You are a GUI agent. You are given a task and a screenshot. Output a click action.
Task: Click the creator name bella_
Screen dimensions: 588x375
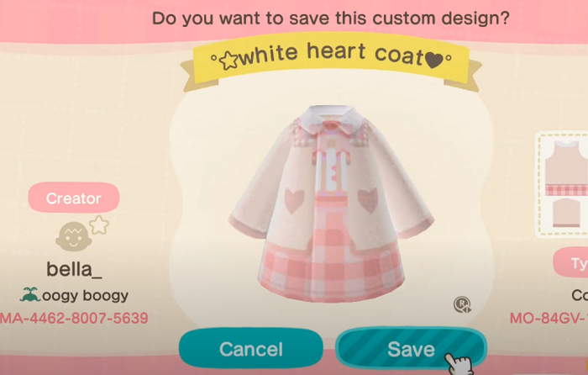[74, 269]
